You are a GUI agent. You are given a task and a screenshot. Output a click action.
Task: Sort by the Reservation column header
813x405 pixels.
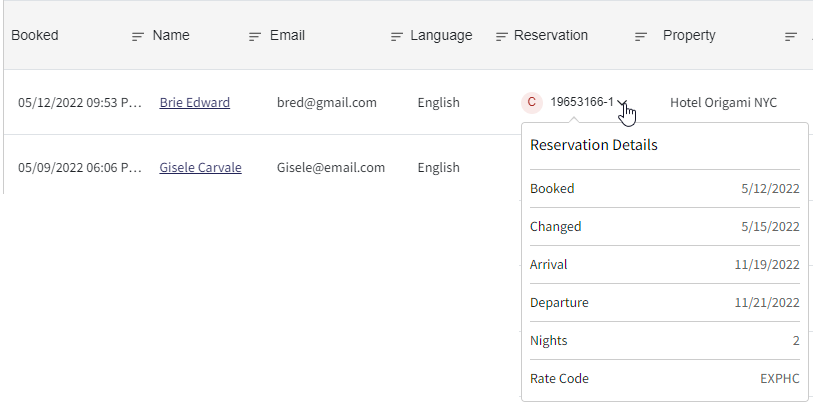click(551, 35)
